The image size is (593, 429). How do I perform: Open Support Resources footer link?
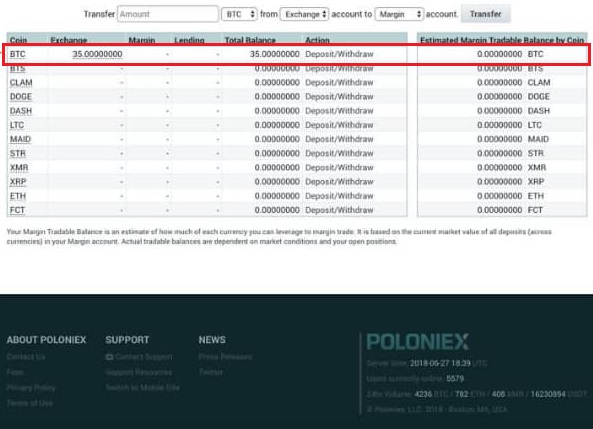[x=139, y=372]
